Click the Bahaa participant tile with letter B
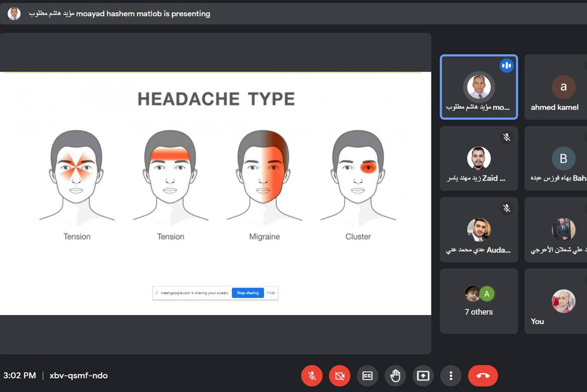Image resolution: width=587 pixels, height=392 pixels. tap(556, 159)
